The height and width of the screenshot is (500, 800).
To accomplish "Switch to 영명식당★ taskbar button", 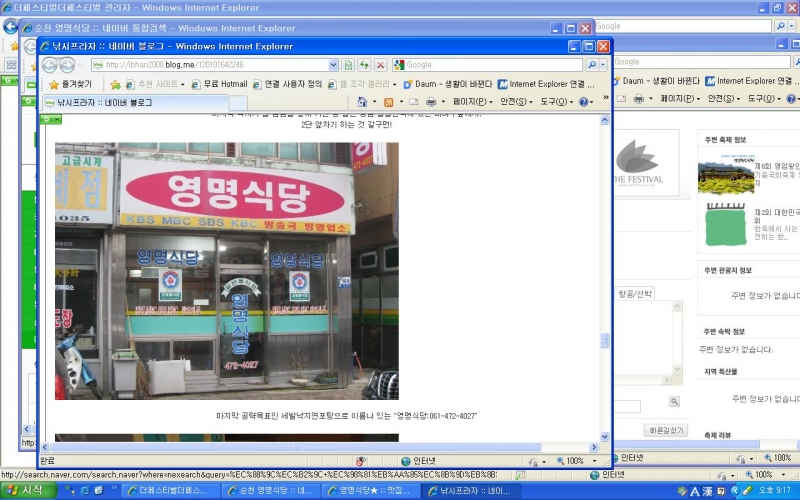I will click(x=371, y=491).
